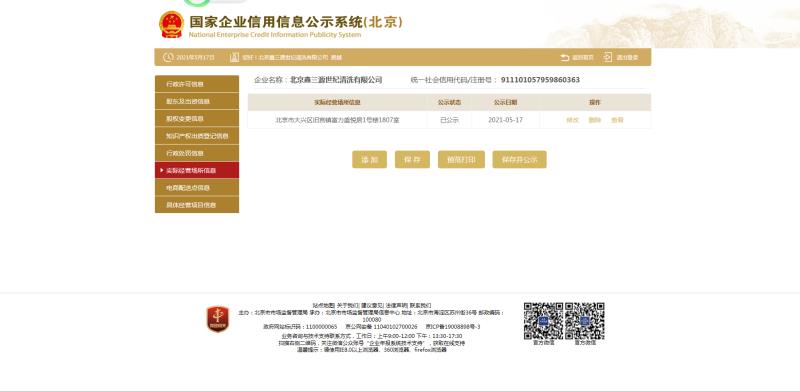Click the return arrow icon for 返回首页
Viewport: 800px width, 392px height.
pyautogui.click(x=565, y=58)
